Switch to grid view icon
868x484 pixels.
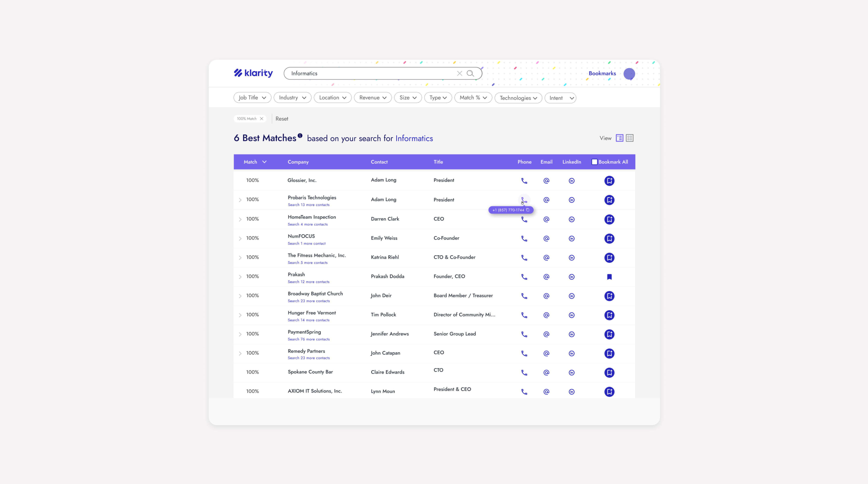[x=629, y=138]
